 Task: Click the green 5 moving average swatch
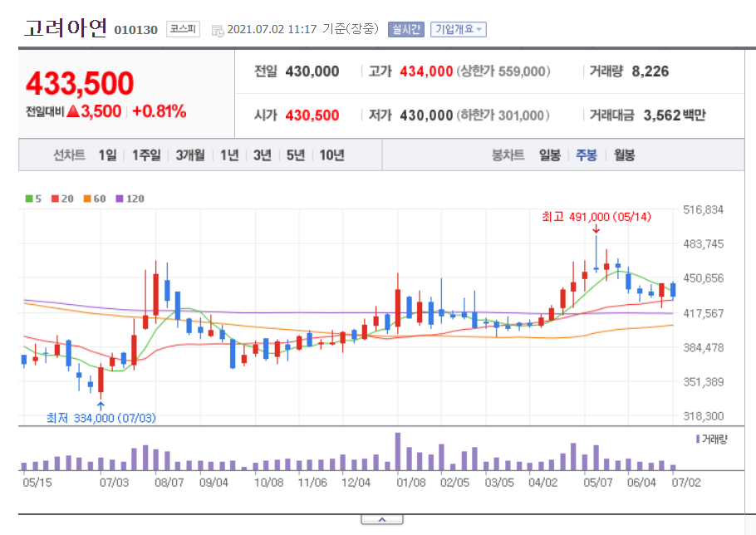pos(29,199)
